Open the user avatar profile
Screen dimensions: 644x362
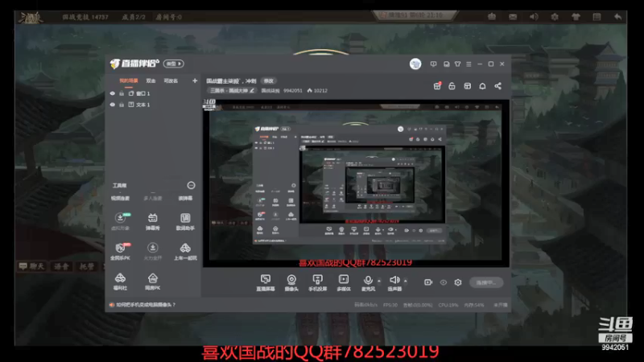(x=415, y=64)
